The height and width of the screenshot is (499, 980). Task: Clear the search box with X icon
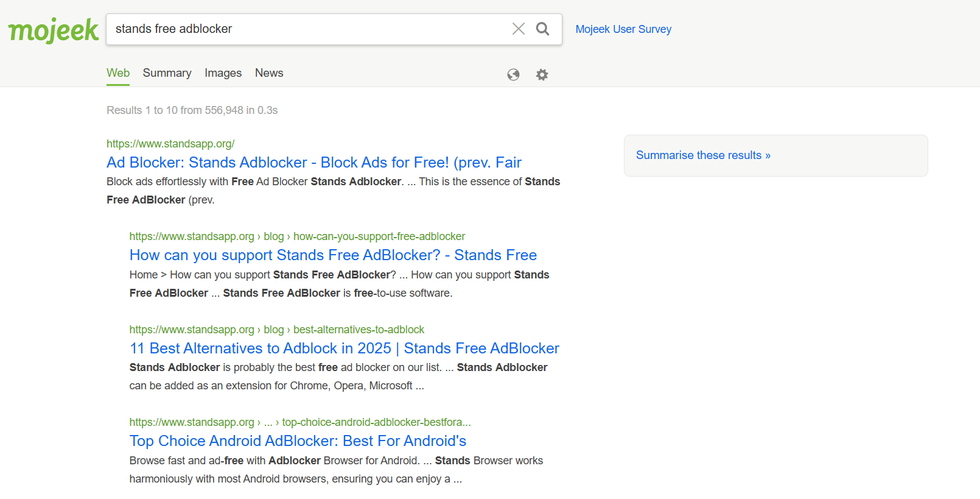(518, 29)
